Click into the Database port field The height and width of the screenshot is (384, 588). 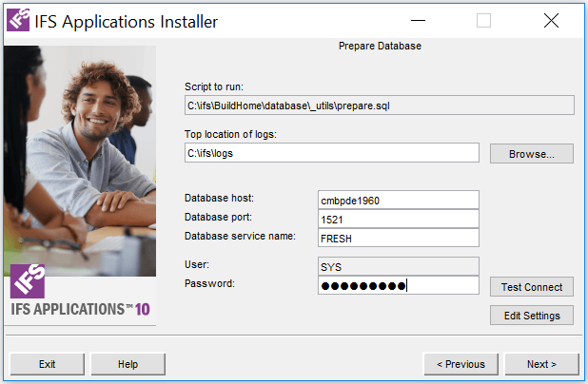point(398,219)
